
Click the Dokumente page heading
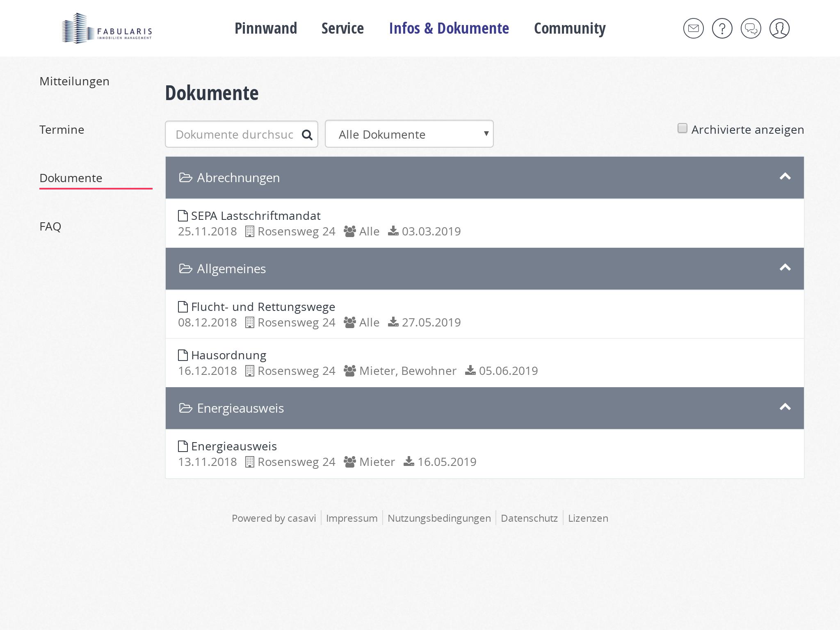212,93
